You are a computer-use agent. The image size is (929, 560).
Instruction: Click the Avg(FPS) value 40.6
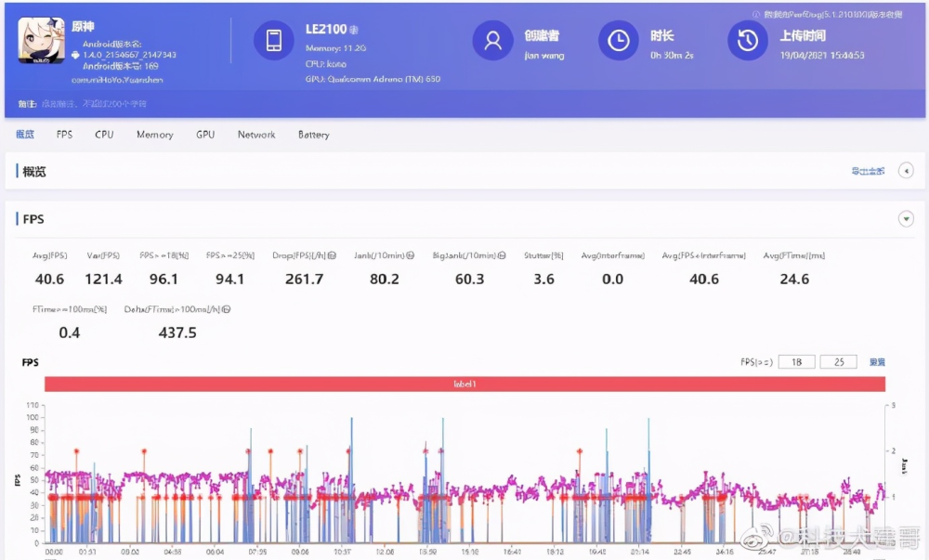tap(50, 279)
